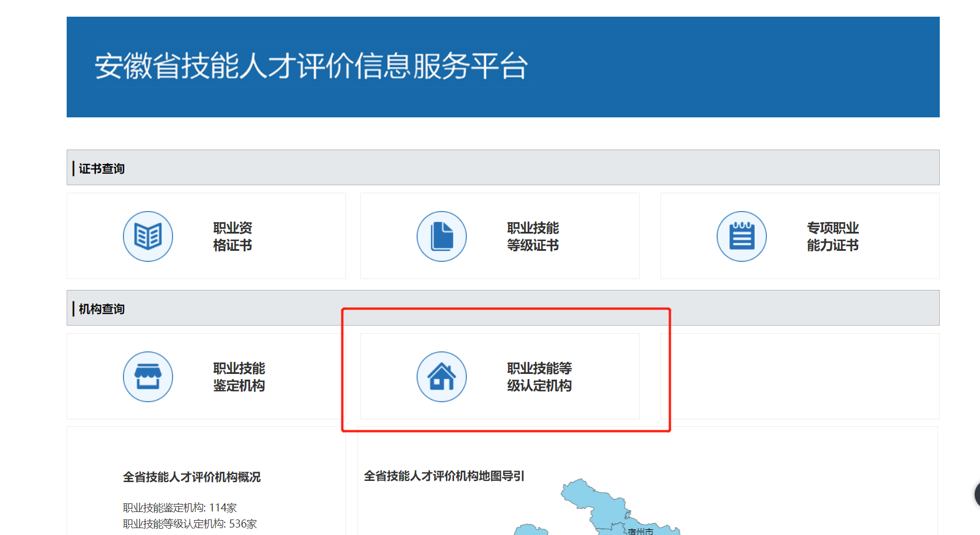Click the house icon for 职业技能等级认定机构
This screenshot has height=535, width=980.
pyautogui.click(x=441, y=377)
